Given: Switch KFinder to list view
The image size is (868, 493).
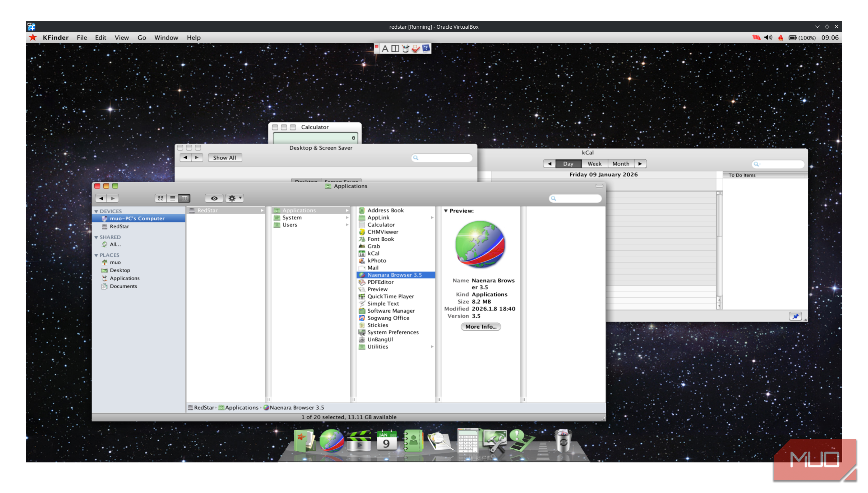Looking at the screenshot, I should pyautogui.click(x=172, y=198).
